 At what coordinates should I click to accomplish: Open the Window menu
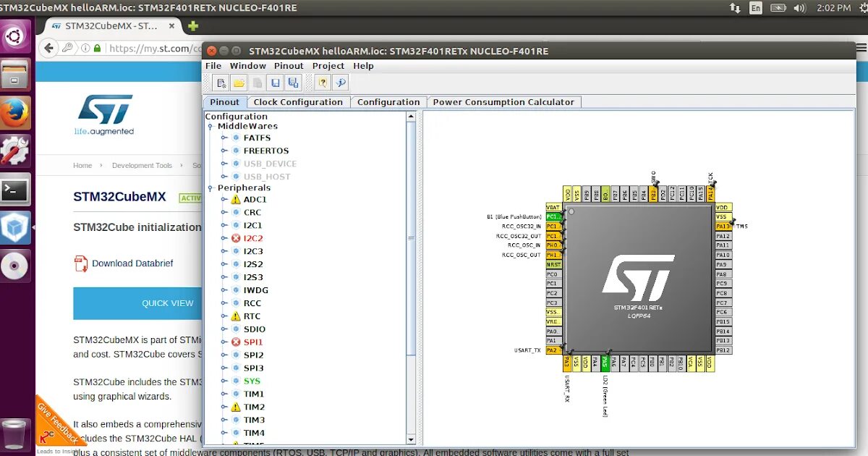pyautogui.click(x=248, y=66)
